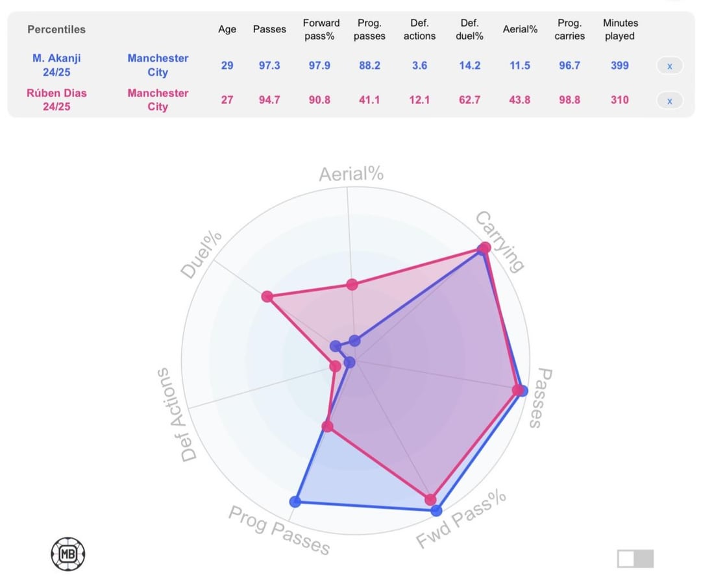
Task: Sort by the Age column header
Action: pos(227,29)
